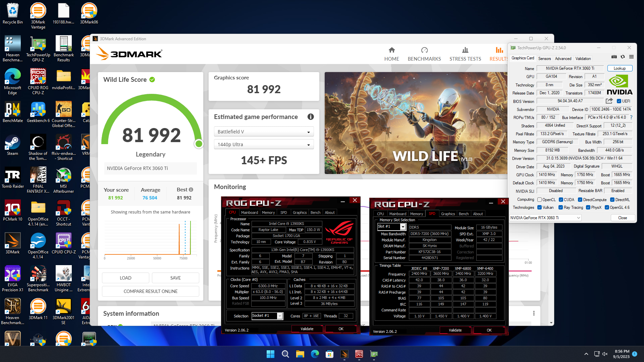
Task: Toggle the OpenCL checkbox
Action: point(539,200)
